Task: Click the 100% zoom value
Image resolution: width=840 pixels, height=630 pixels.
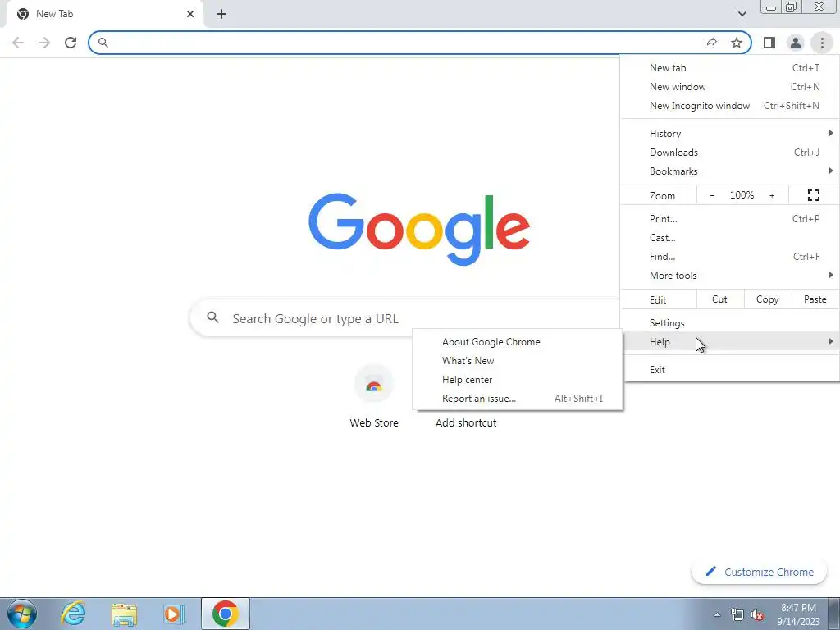Action: tap(742, 195)
